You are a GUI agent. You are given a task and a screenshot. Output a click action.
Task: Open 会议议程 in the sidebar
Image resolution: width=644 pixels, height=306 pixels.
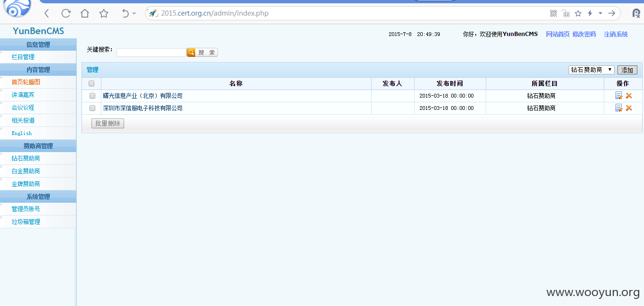click(23, 108)
